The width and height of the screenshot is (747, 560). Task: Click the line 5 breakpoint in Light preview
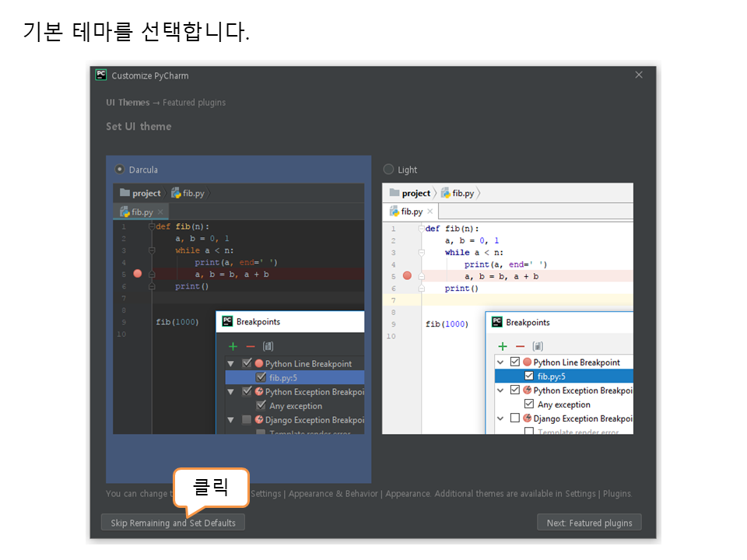coord(407,276)
